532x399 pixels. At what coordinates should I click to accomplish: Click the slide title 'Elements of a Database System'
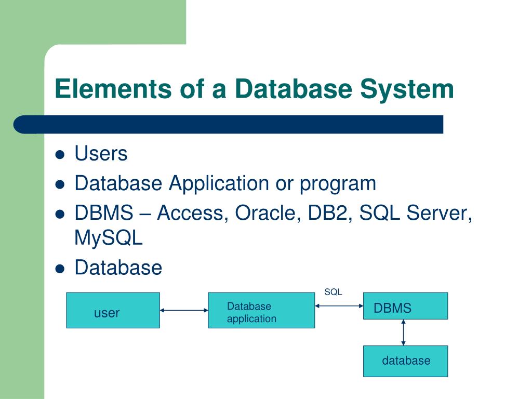point(254,89)
